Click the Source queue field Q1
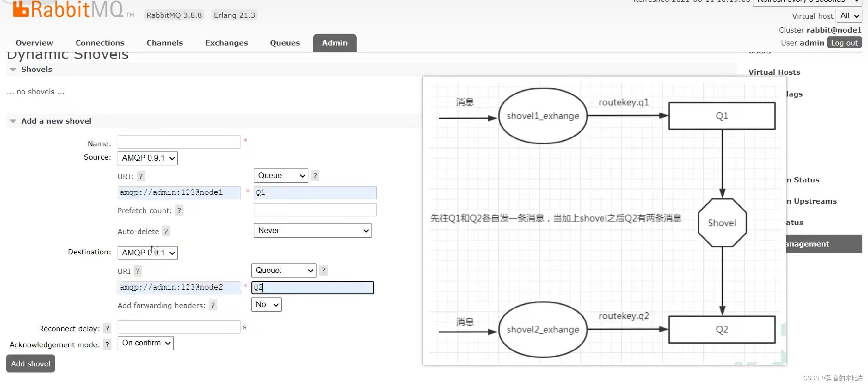 pyautogui.click(x=315, y=192)
